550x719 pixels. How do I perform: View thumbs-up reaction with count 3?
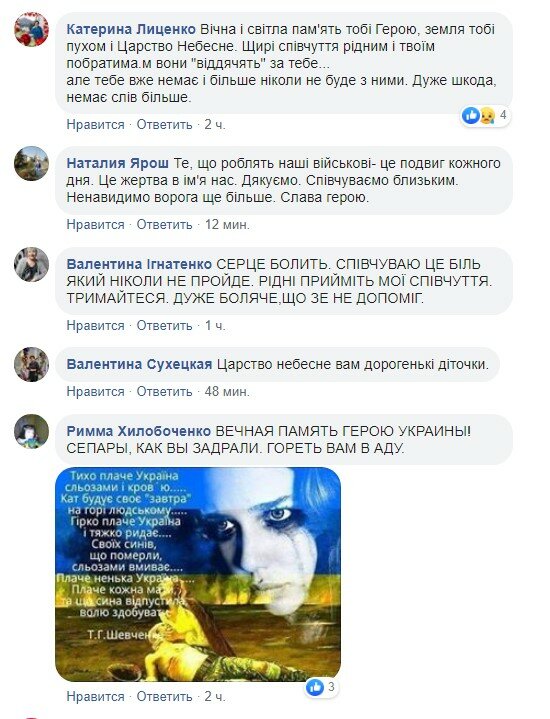[x=322, y=686]
